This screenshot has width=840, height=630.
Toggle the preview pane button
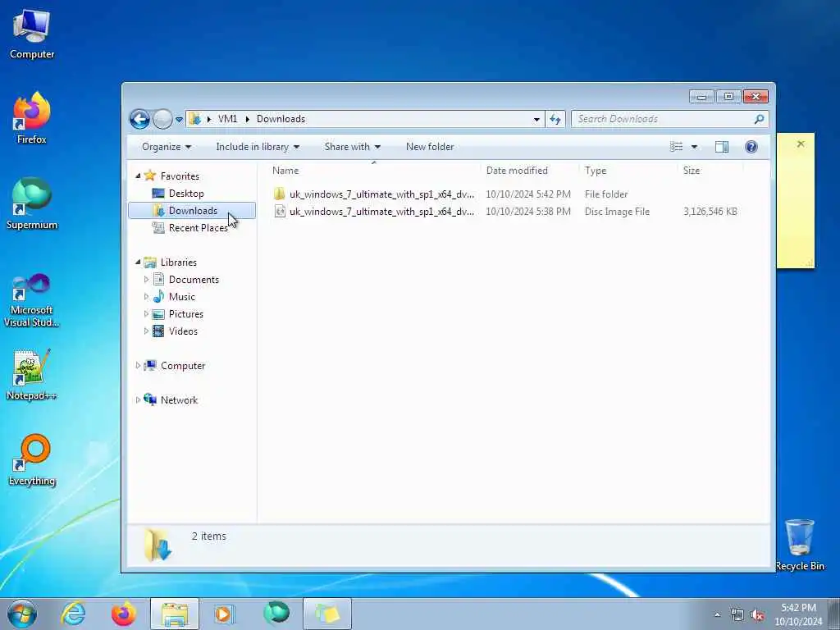[722, 147]
